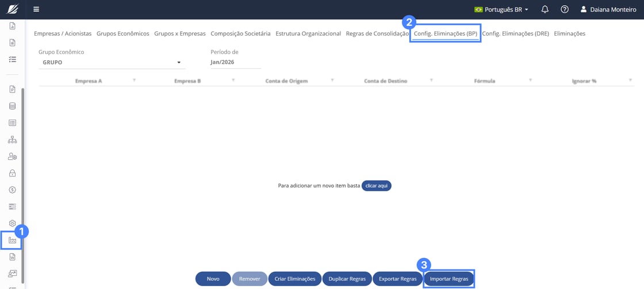The height and width of the screenshot is (289, 644).
Task: Open the Português BR language dropdown
Action: click(x=501, y=9)
